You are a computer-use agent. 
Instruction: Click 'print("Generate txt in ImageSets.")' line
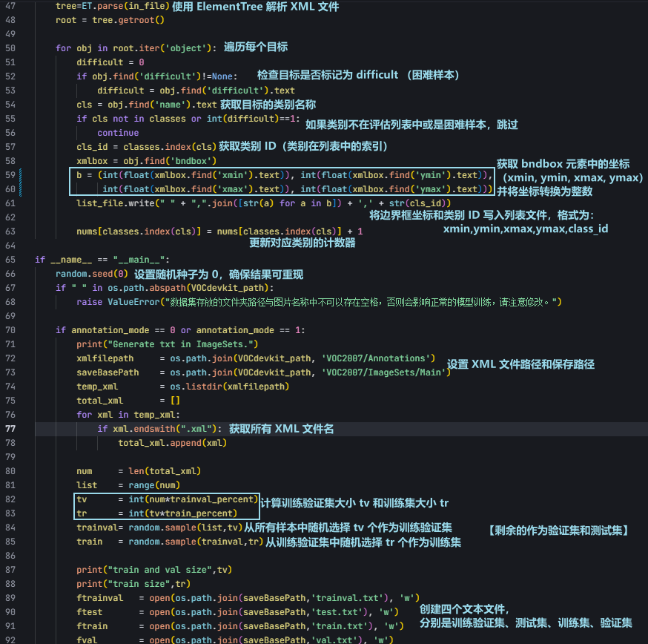tap(167, 344)
